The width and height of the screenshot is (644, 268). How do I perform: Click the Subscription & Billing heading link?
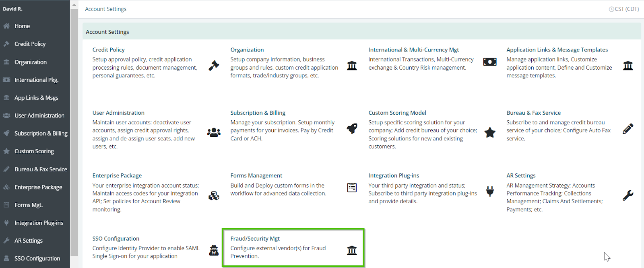tap(258, 113)
